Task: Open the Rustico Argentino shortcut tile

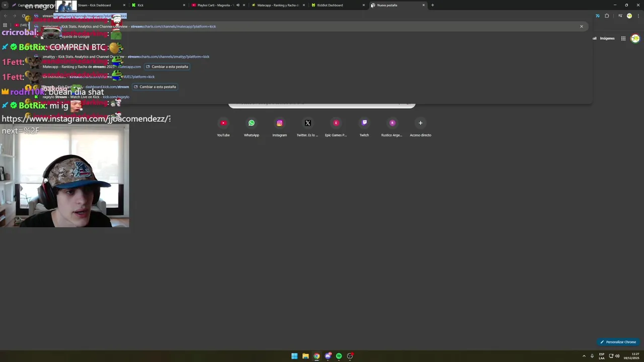Action: (x=392, y=127)
